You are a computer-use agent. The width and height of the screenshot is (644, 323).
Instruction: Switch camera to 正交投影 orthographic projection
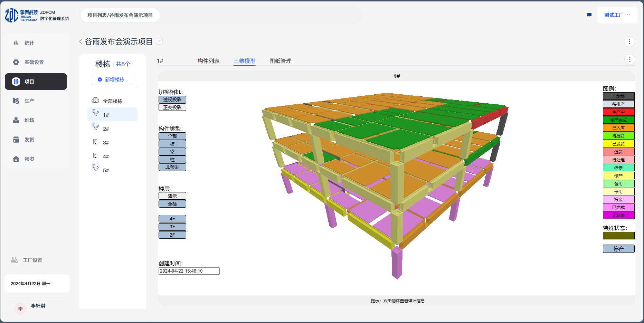tap(172, 107)
